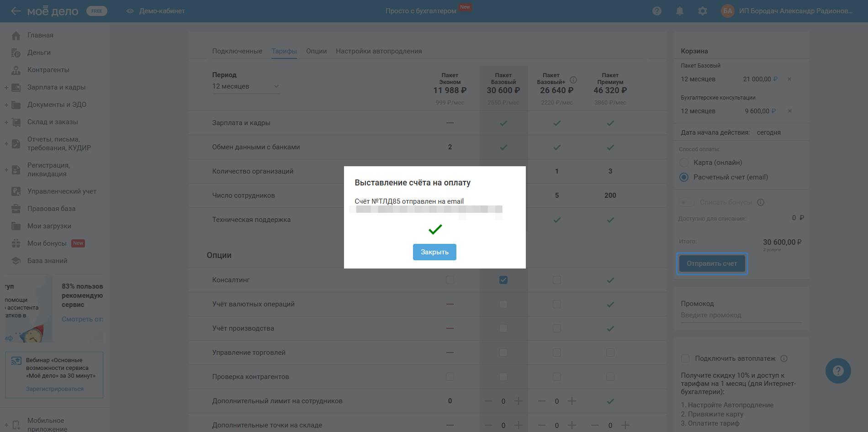Go back using the arrow icon
The height and width of the screenshot is (432, 868).
(x=16, y=11)
